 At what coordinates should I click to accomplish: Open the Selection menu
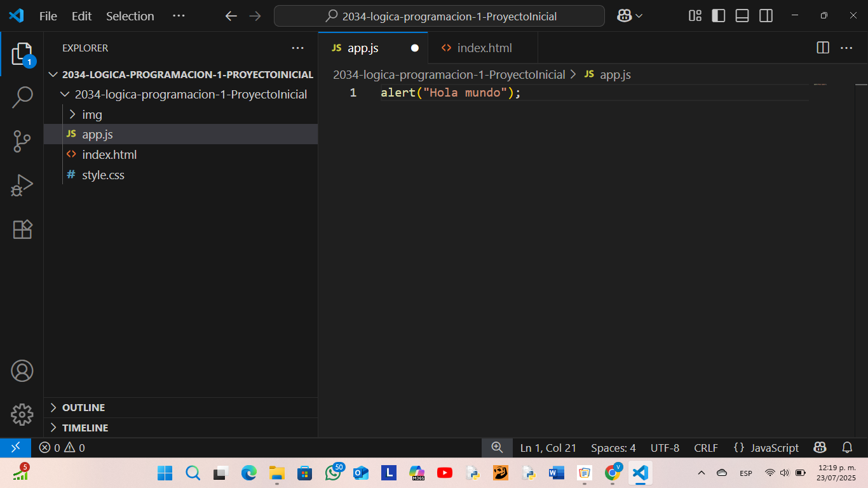(130, 16)
